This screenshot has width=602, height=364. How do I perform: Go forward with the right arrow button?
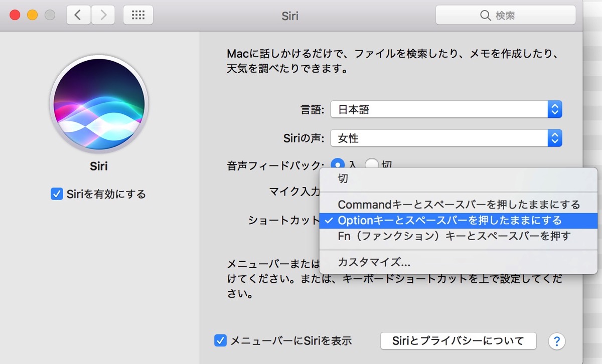103,15
